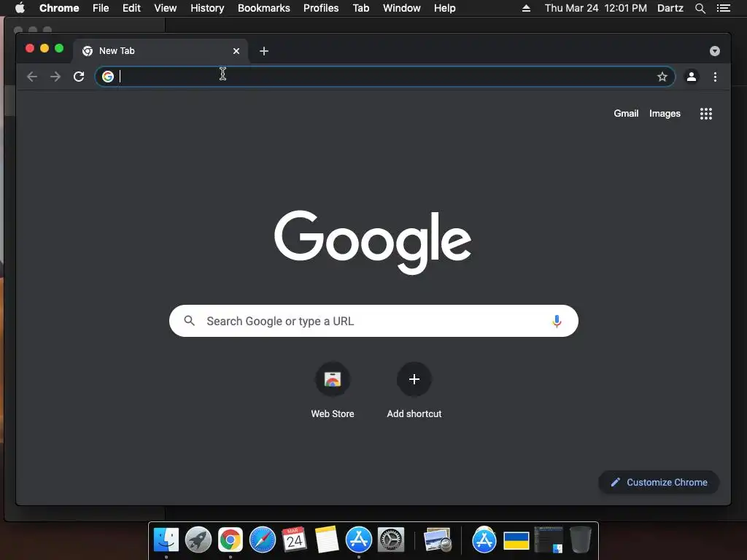Screen dimensions: 747x560
Task: Open the Apple menu
Action: point(20,7)
